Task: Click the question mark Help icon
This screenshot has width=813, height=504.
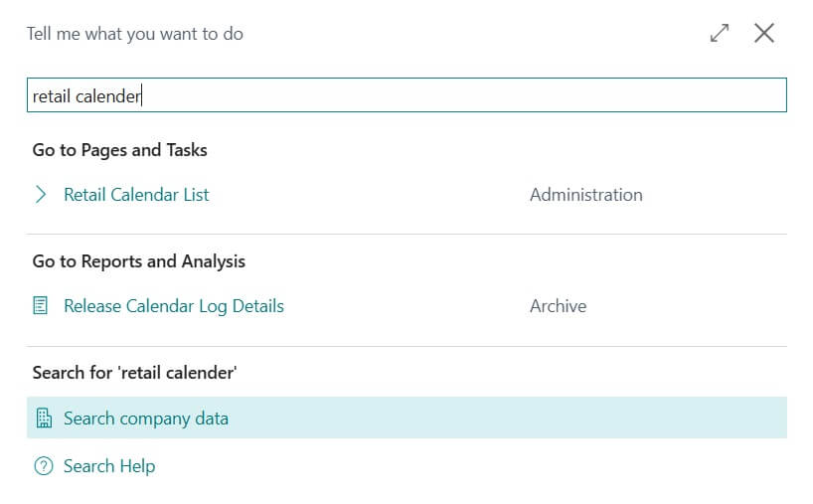Action: click(42, 466)
